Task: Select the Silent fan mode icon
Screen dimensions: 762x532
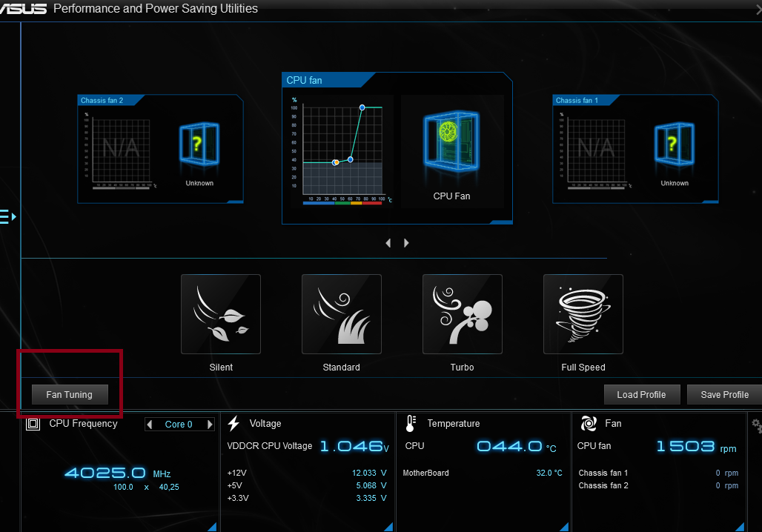Action: [221, 314]
